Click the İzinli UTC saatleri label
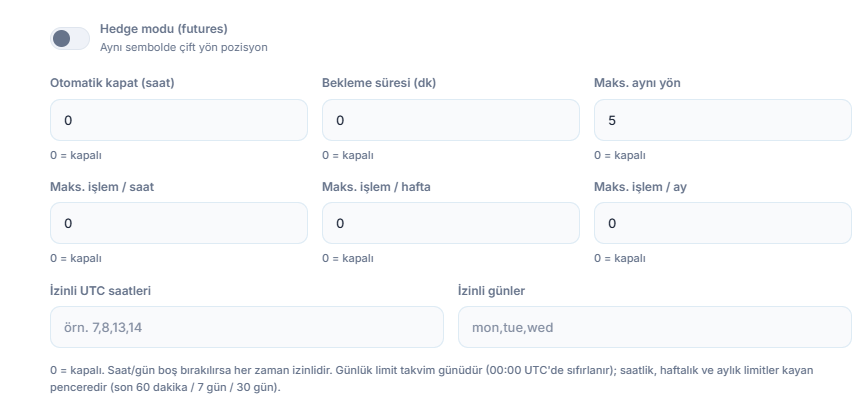868x412 pixels. [100, 291]
